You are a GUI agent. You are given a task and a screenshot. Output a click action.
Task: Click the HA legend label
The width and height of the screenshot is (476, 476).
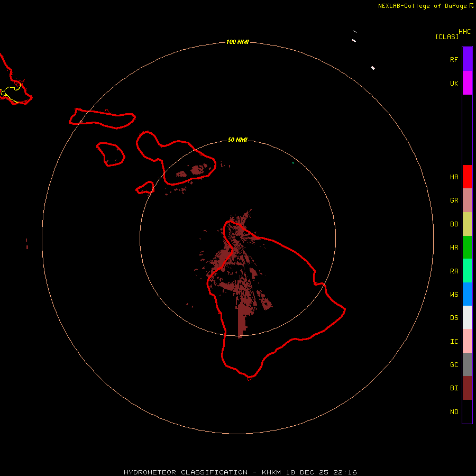tap(454, 177)
